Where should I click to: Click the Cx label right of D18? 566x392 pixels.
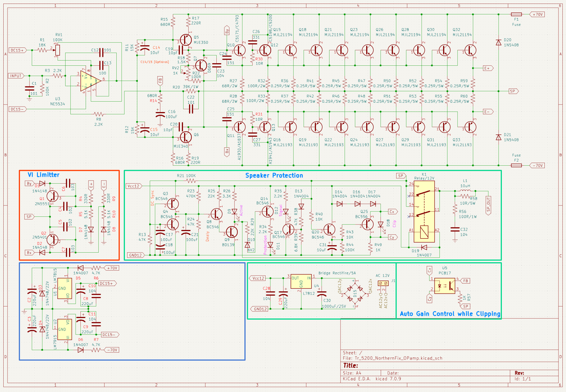tap(393, 211)
